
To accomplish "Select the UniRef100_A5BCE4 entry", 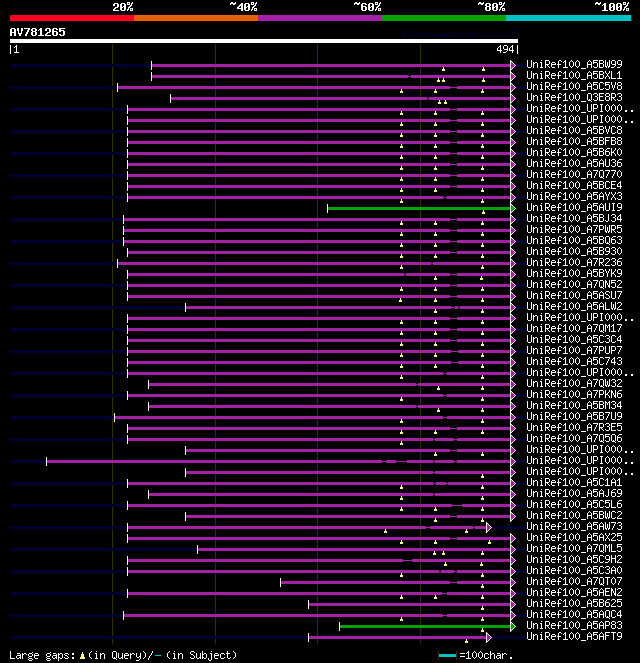I will [x=574, y=185].
